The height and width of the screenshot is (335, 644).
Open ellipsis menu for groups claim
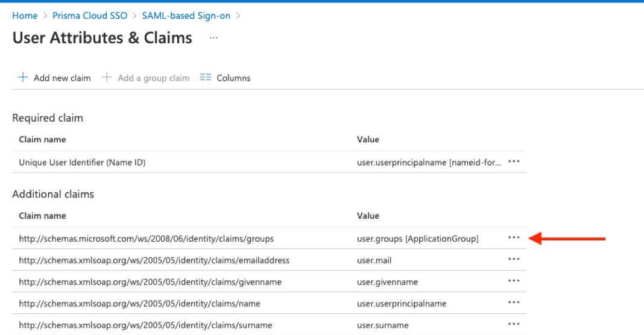pyautogui.click(x=514, y=238)
